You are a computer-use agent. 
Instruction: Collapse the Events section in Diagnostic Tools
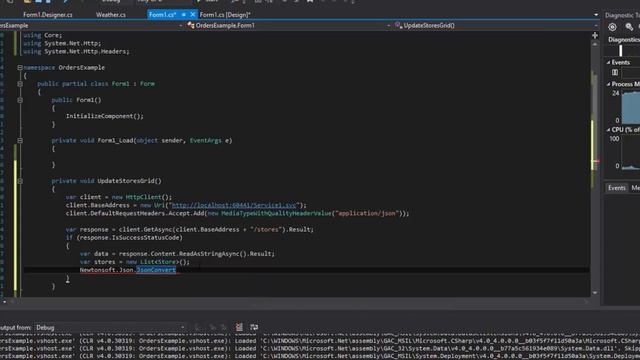tap(608, 62)
